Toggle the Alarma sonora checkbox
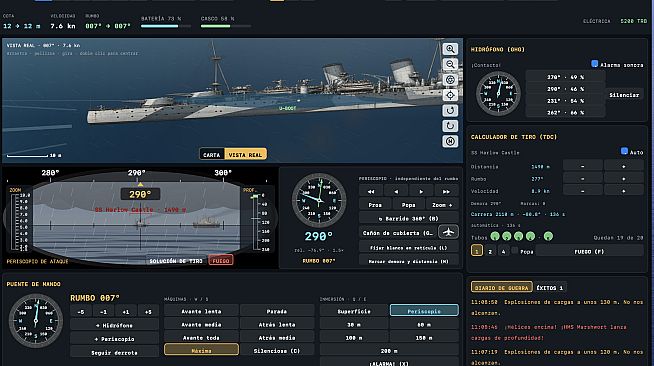Viewport: 654px width, 366px height. (x=595, y=64)
